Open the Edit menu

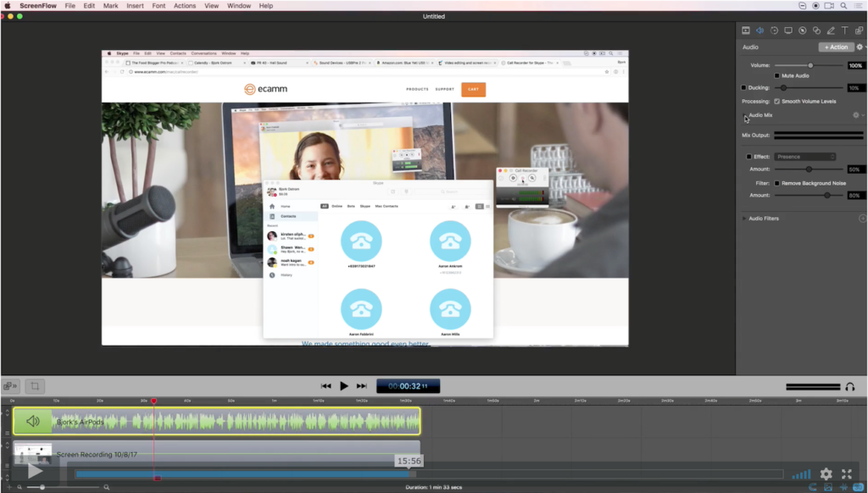pyautogui.click(x=89, y=6)
